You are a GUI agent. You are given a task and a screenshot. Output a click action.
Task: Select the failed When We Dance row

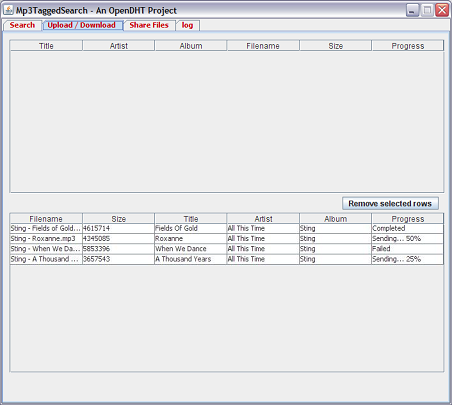click(227, 249)
